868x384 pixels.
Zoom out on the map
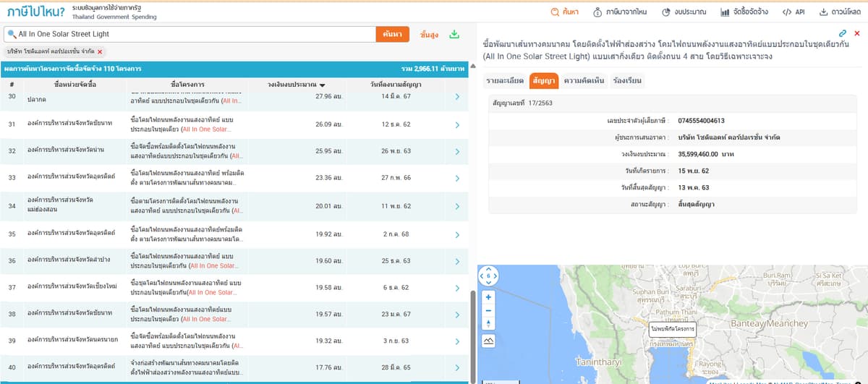(x=488, y=310)
